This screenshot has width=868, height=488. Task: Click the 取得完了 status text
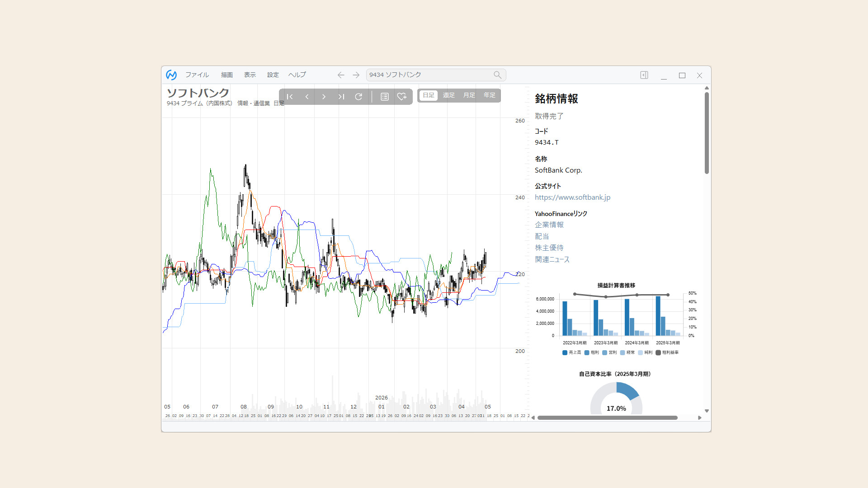tap(549, 117)
